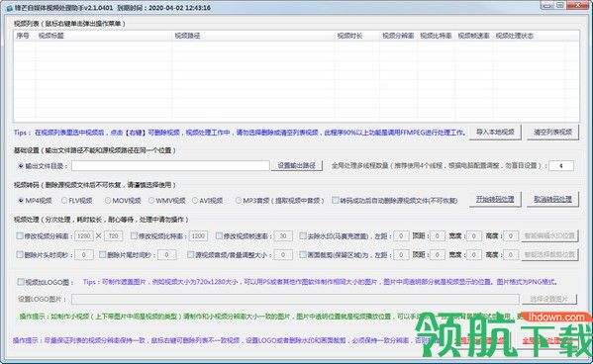Click the 导入本地视频 button
This screenshot has height=364, width=593.
point(495,133)
